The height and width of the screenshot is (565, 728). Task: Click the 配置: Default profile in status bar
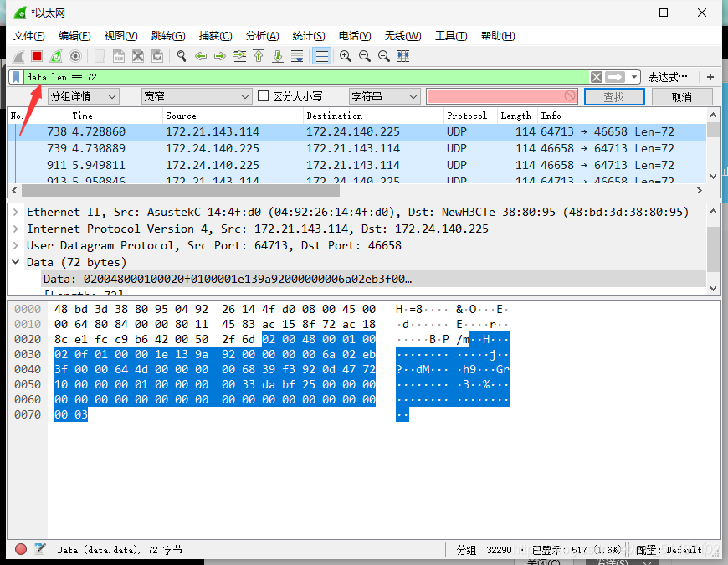click(669, 550)
